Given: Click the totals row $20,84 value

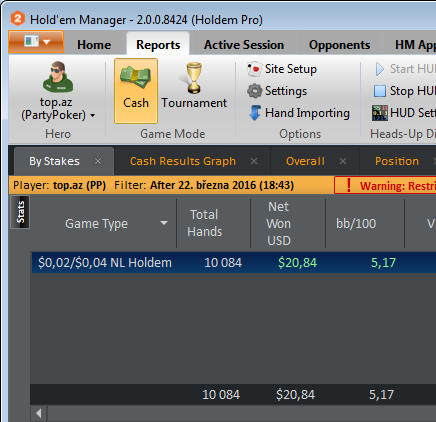Looking at the screenshot, I should click(x=295, y=395).
